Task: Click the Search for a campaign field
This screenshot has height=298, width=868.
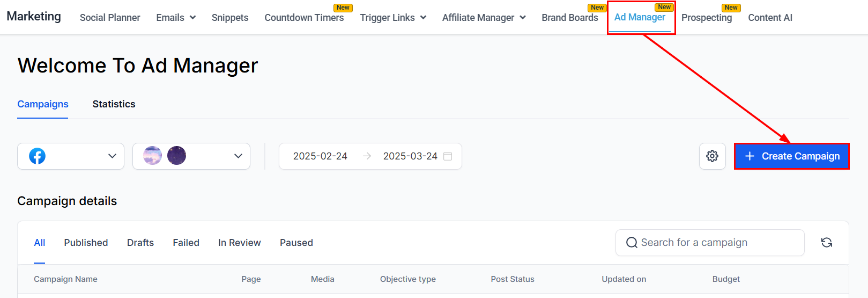Action: click(710, 243)
